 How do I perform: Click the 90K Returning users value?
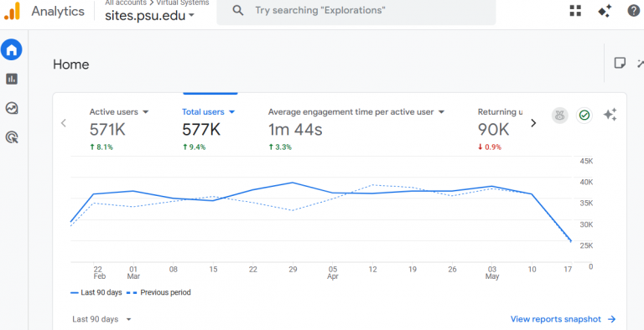point(493,130)
